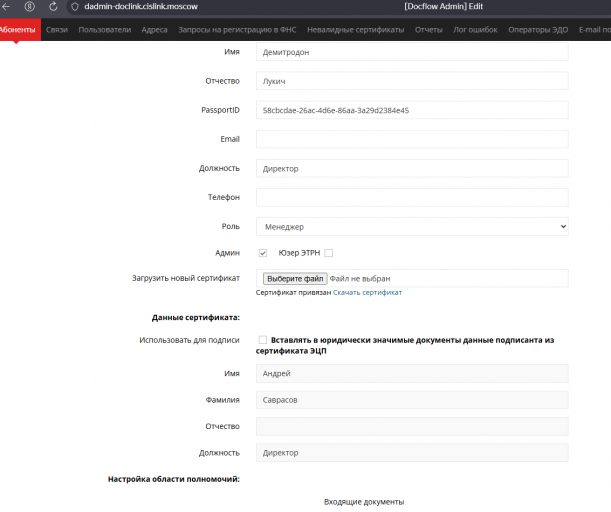Open the Лог ошибок tab

(475, 30)
